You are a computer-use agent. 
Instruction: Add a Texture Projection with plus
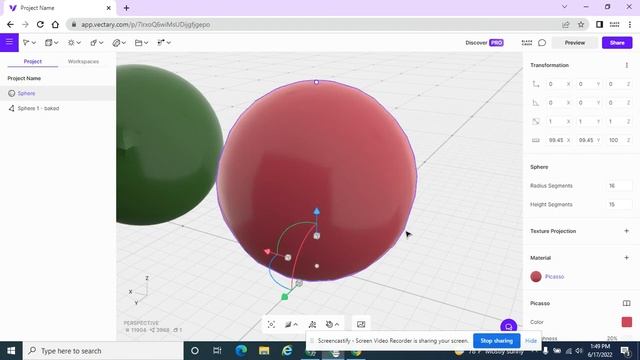[627, 231]
